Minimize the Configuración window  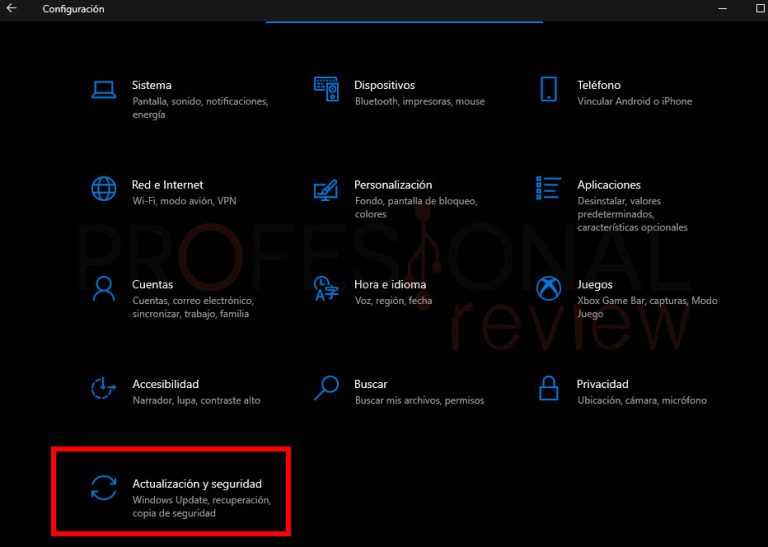pyautogui.click(x=722, y=9)
